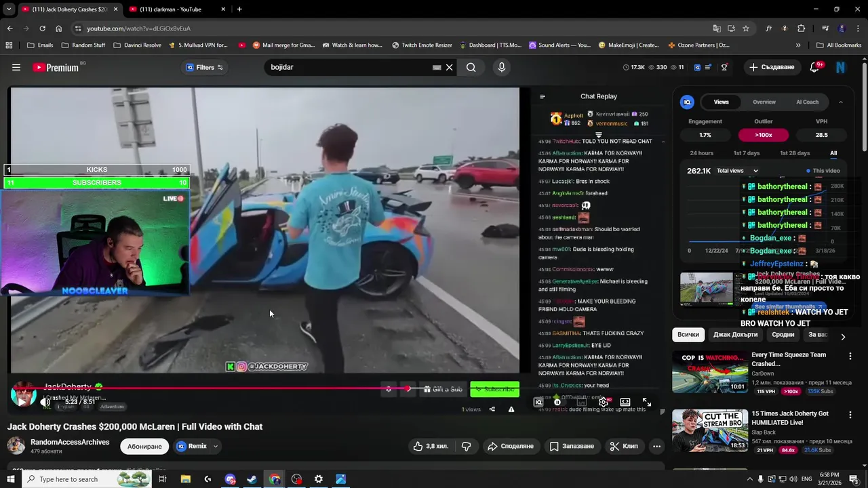The image size is (868, 488).
Task: Bookmark this page with the star icon
Action: (x=746, y=28)
